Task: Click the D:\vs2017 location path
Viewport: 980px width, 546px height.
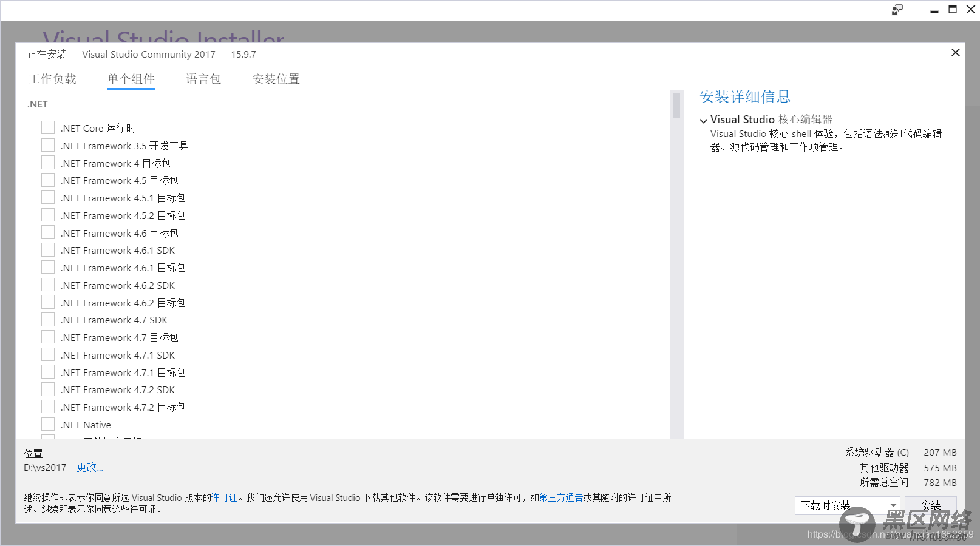Action: (x=45, y=468)
